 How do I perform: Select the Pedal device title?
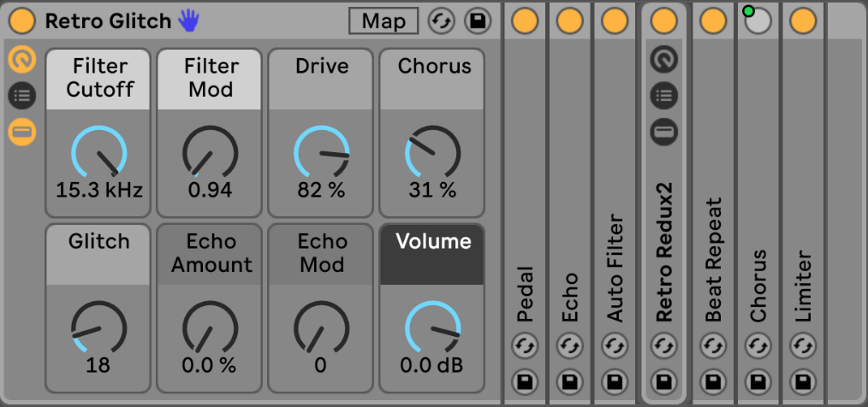525,295
